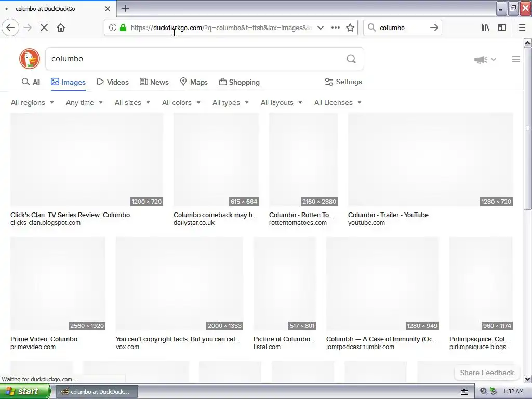Click the Click's Clan: TV Series Review title
532x399 pixels.
click(70, 215)
